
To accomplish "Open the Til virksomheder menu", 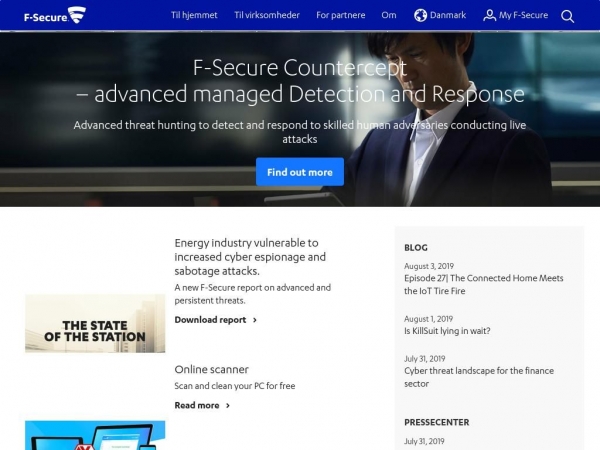I will coord(267,15).
